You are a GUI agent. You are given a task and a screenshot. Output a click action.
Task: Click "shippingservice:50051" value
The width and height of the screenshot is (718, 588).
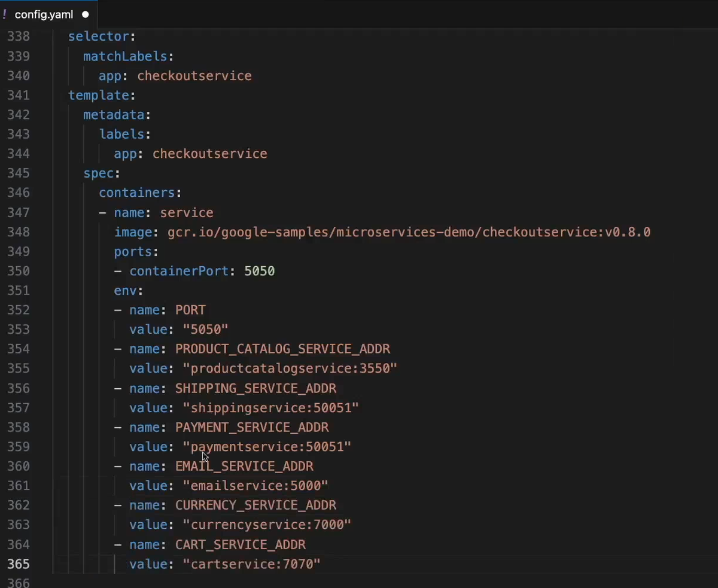click(271, 408)
